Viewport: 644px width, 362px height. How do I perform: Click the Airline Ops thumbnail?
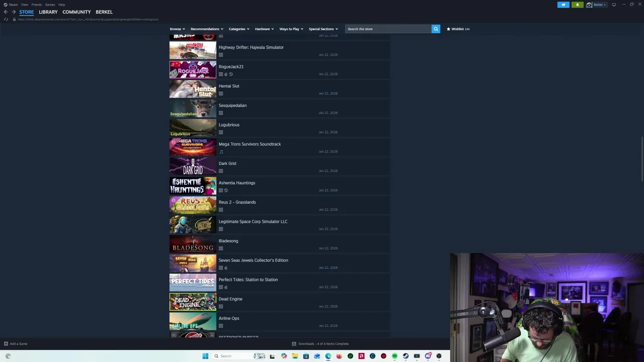pyautogui.click(x=193, y=321)
